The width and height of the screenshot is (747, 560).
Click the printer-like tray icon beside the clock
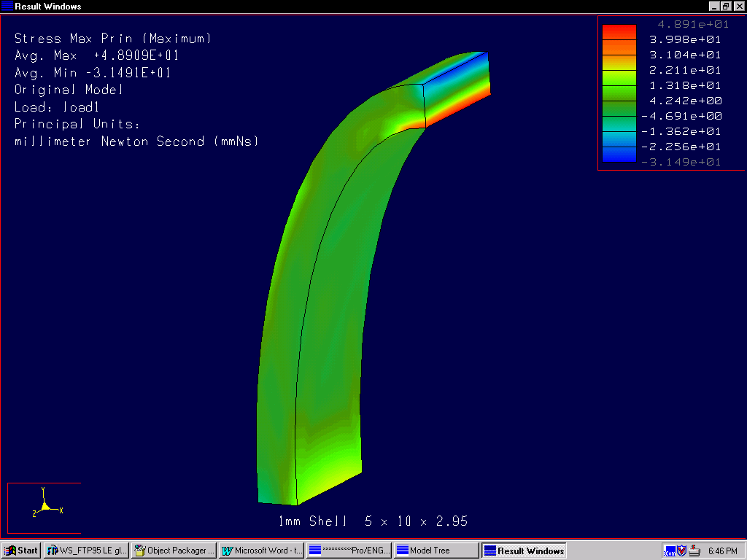click(695, 551)
